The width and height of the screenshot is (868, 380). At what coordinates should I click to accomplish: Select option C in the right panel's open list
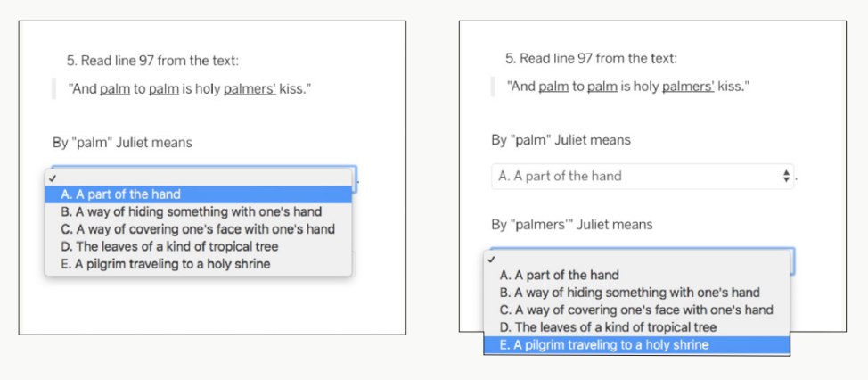[636, 310]
